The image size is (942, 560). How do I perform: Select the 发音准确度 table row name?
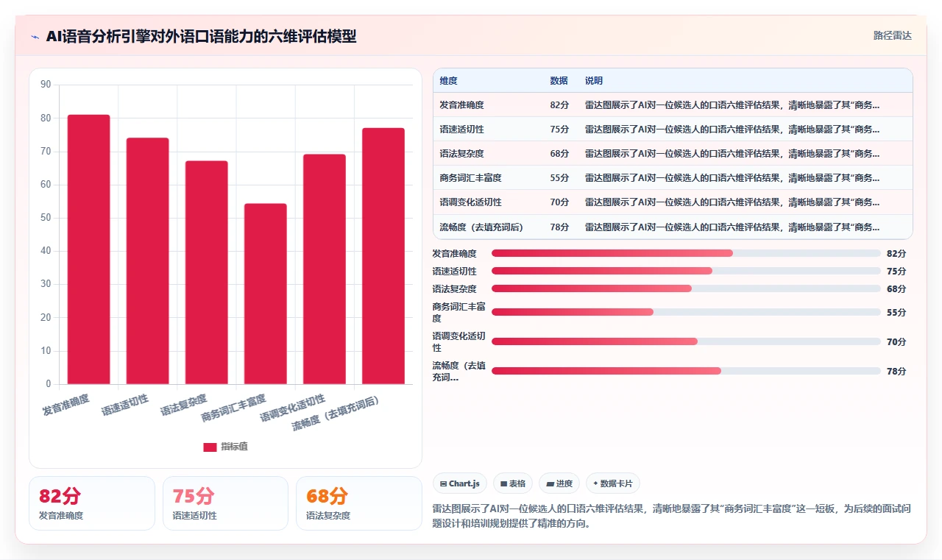click(461, 105)
